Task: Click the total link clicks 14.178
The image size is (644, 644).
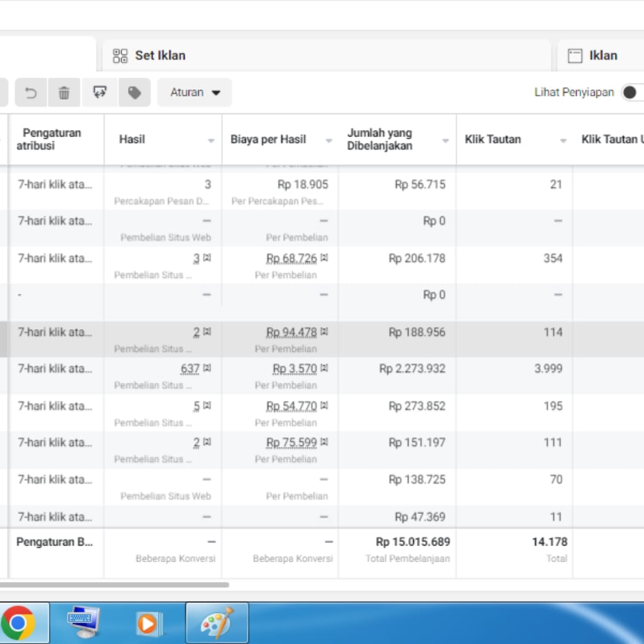Action: (x=549, y=542)
